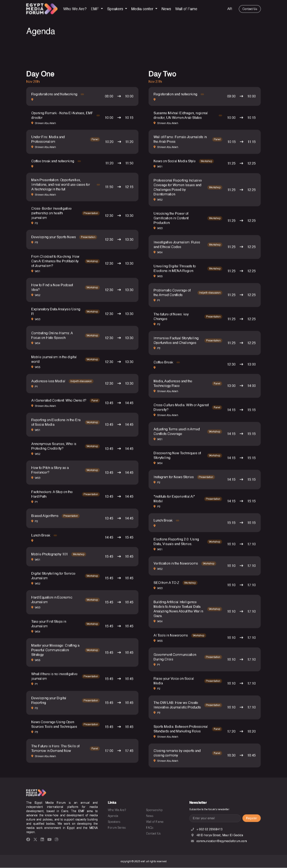Visit the LinkedIn icon in footer
This screenshot has width=287, height=868.
click(42, 839)
